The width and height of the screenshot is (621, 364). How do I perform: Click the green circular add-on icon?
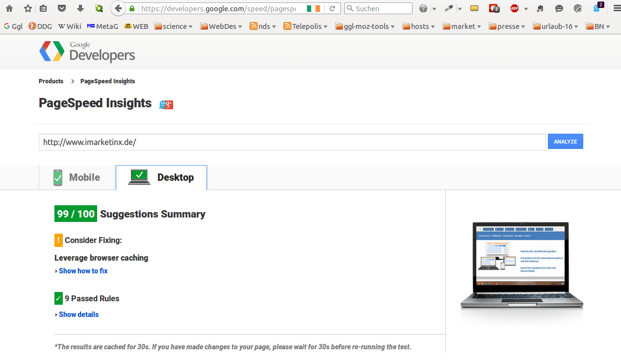99,8
